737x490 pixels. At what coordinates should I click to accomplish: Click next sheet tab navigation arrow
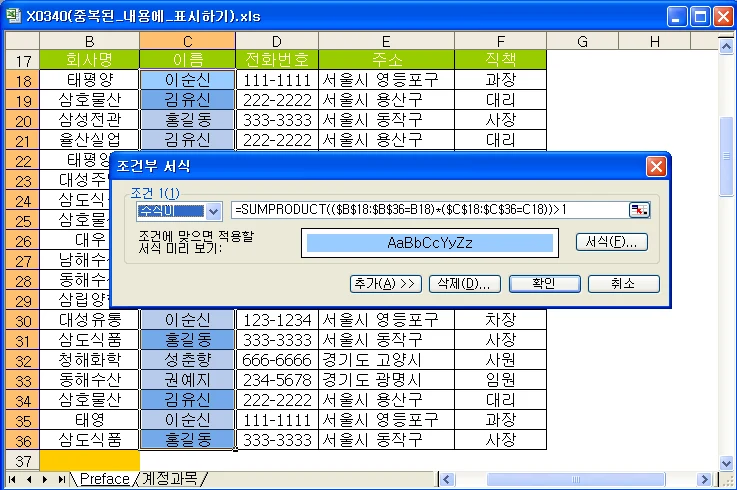45,480
